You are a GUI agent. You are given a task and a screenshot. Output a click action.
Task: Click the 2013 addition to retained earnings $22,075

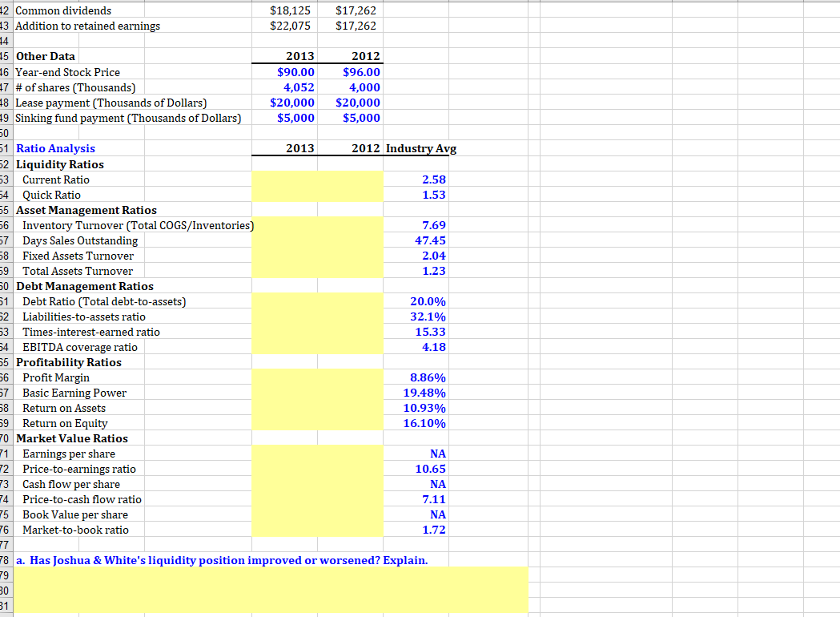pyautogui.click(x=290, y=26)
